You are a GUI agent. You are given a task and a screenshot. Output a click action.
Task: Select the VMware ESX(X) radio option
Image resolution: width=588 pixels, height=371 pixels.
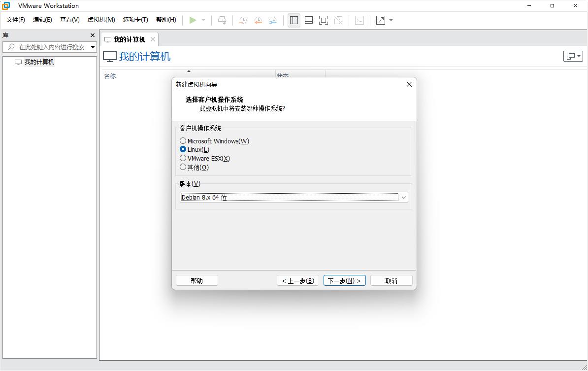coord(205,158)
